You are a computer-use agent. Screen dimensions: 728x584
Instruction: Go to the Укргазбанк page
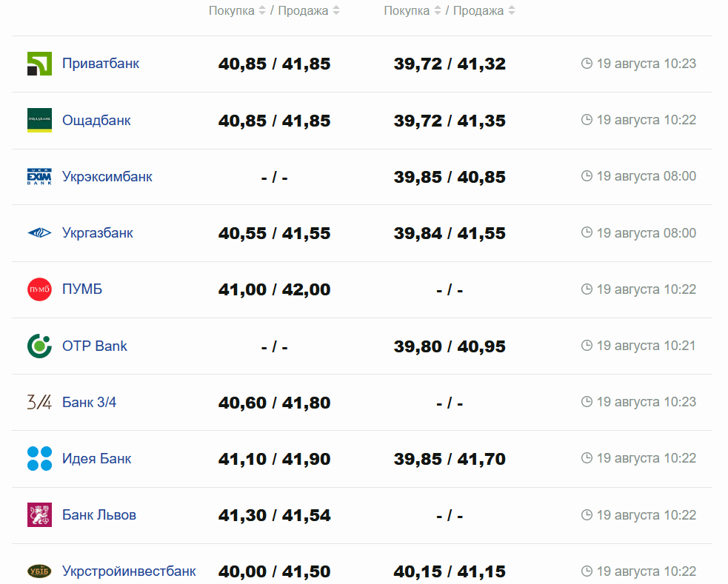(x=98, y=233)
